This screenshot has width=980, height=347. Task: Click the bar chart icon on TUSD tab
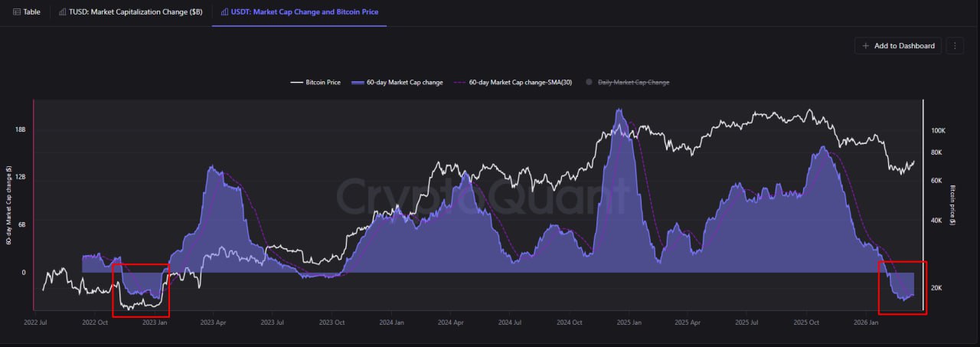(62, 12)
